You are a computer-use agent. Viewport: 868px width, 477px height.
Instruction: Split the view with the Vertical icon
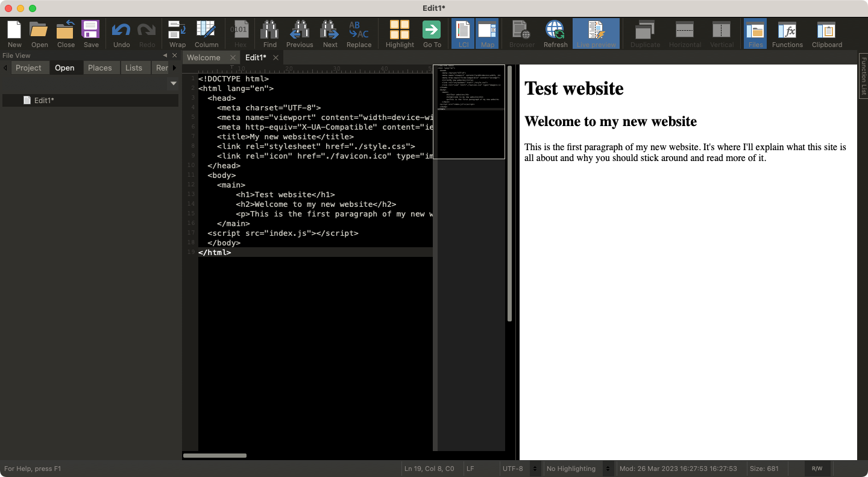(x=722, y=34)
